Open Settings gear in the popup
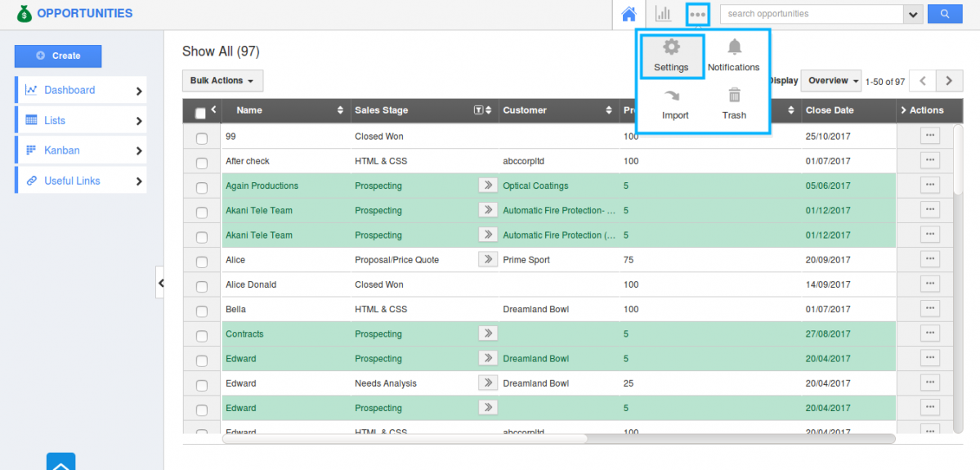 point(671,55)
